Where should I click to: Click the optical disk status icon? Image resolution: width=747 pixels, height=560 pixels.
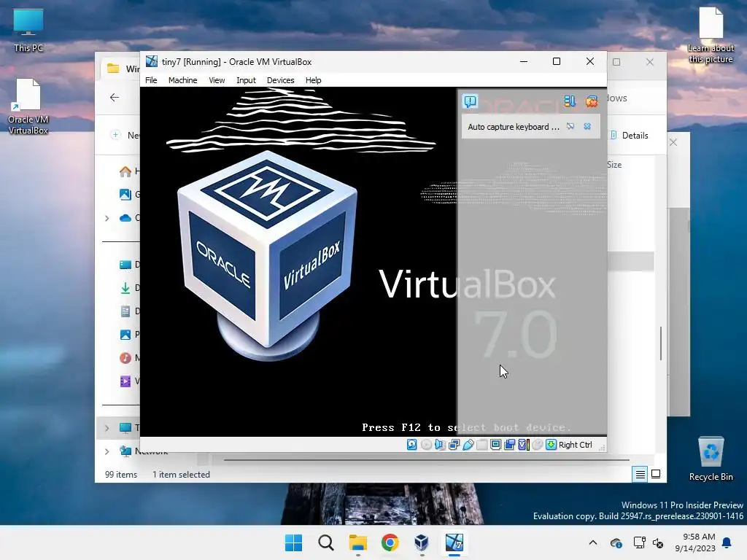(426, 445)
